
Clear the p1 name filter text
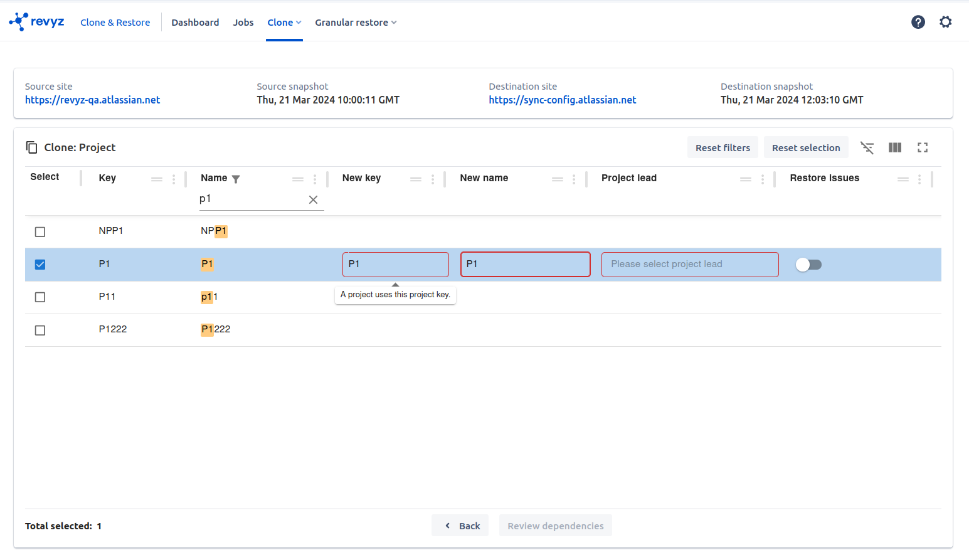313,200
